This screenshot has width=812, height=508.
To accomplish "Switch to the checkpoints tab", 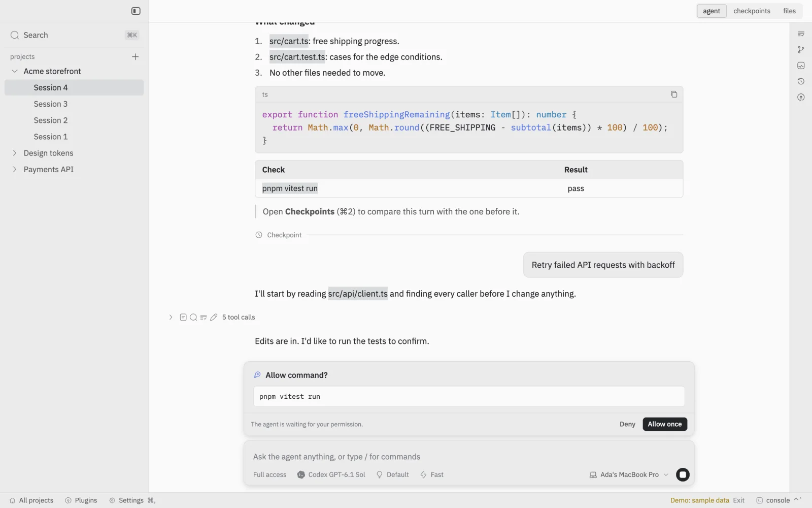I will [752, 11].
